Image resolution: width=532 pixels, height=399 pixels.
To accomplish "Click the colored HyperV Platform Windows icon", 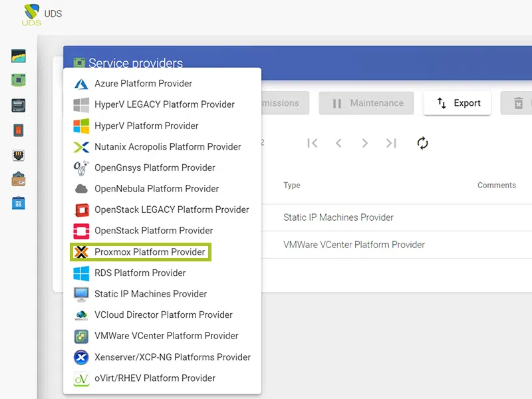I will coord(81,126).
